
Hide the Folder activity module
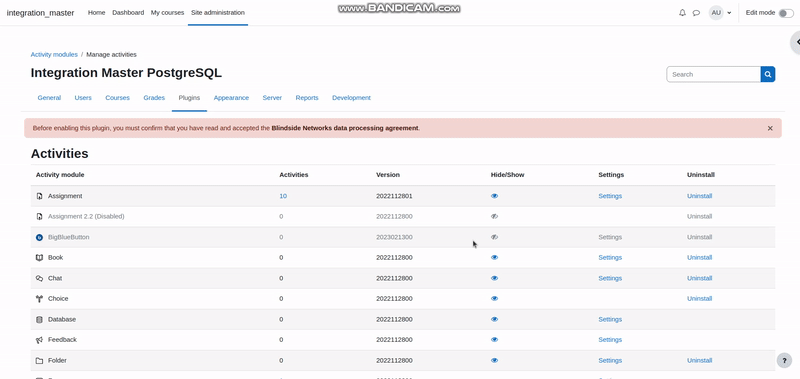pyautogui.click(x=494, y=361)
